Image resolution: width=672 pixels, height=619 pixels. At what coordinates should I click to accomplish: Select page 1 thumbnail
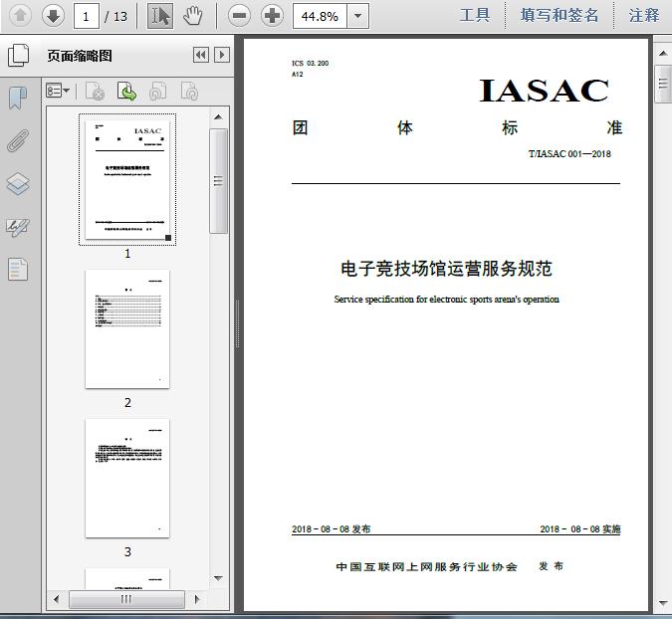[x=127, y=179]
